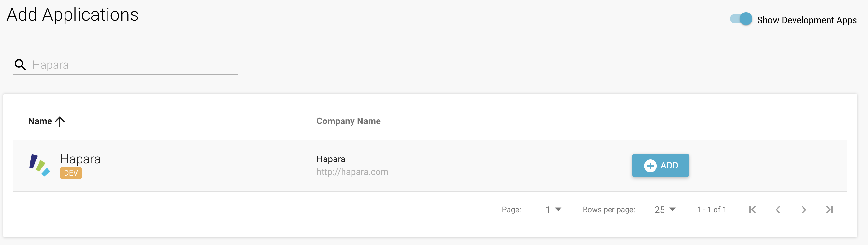Click the next page chevron icon

click(804, 210)
